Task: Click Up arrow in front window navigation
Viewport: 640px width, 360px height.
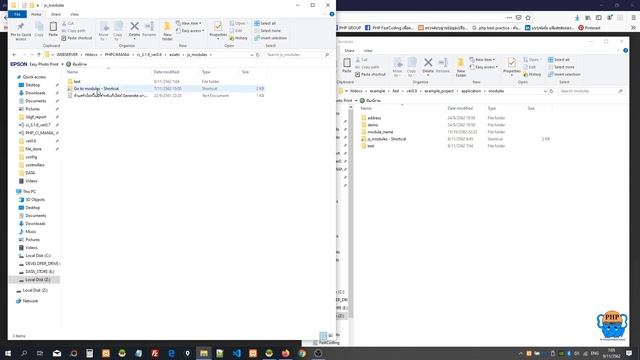Action: [39, 55]
